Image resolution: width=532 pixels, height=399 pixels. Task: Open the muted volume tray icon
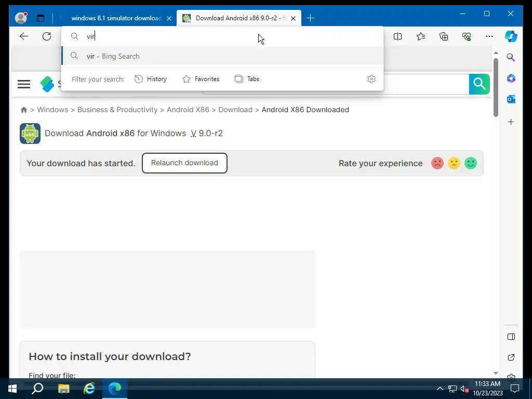[464, 389]
